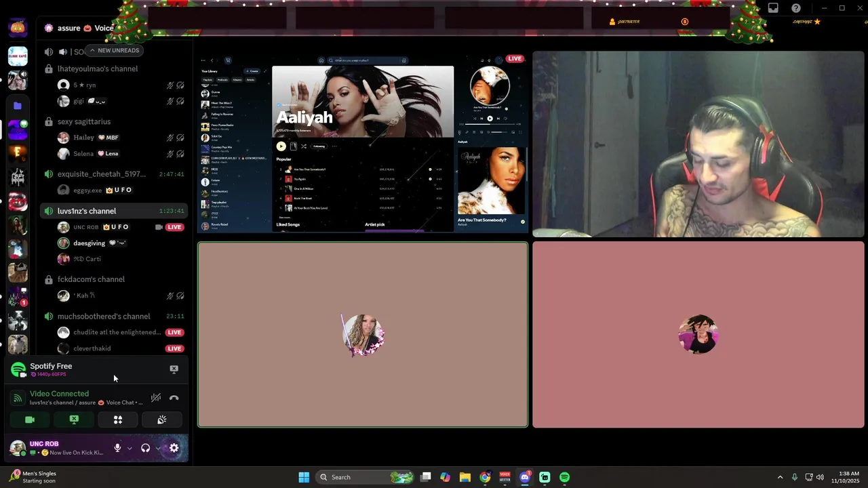This screenshot has height=488, width=868.
Task: Open the green Kick taskbar app
Action: pyautogui.click(x=545, y=477)
